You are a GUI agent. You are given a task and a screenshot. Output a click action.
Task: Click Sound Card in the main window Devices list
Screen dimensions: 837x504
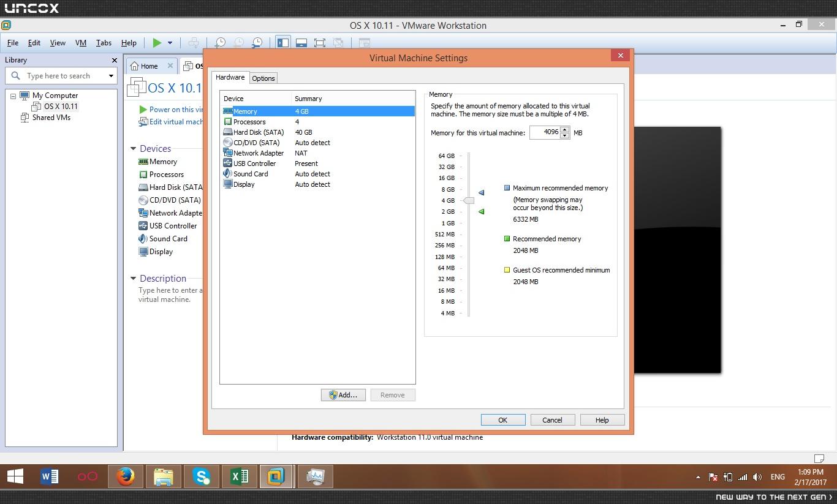click(163, 239)
